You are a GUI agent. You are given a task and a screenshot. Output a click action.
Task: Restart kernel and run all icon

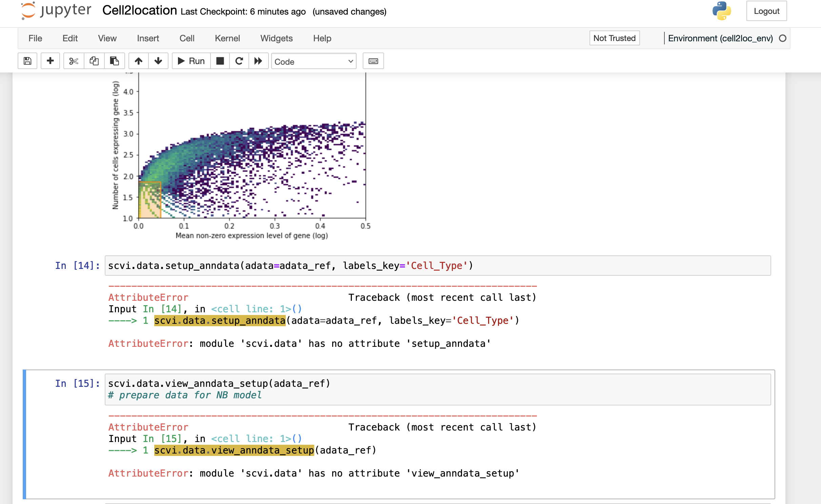click(x=258, y=61)
